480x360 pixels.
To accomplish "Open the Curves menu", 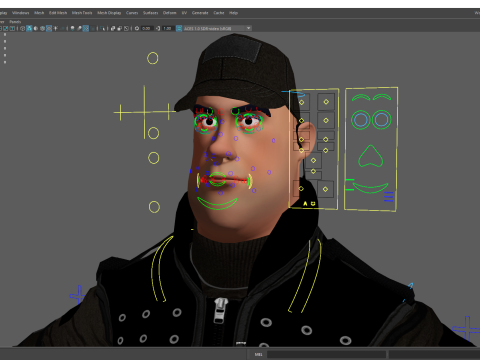I will [x=132, y=13].
